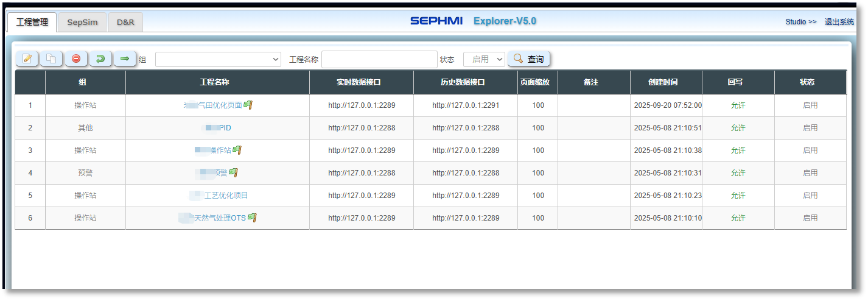
Task: Click the edit pencil toolbar icon
Action: point(27,58)
